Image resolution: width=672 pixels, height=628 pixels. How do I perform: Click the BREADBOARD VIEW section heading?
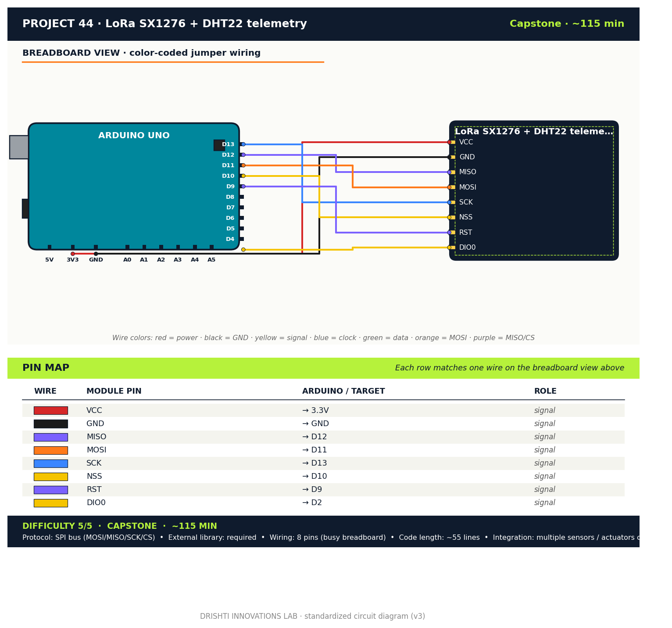pyautogui.click(x=141, y=53)
